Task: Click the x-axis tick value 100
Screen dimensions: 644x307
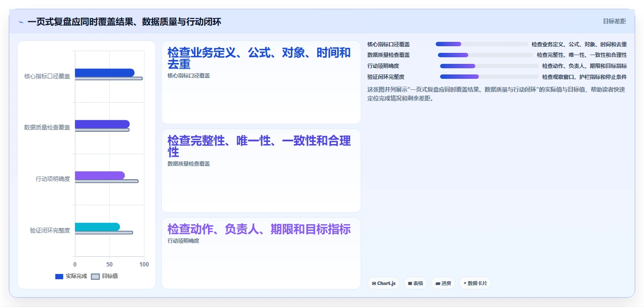Action: tap(144, 264)
